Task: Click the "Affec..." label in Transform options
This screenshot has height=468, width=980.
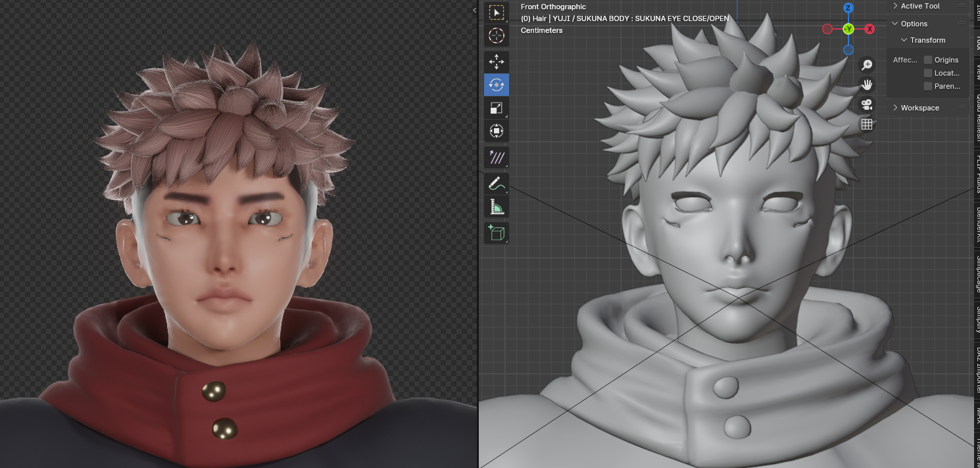Action: pos(905,60)
